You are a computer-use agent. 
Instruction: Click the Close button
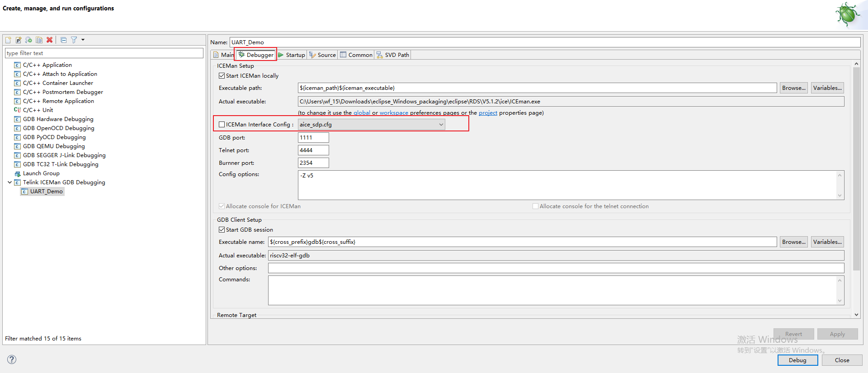click(842, 360)
